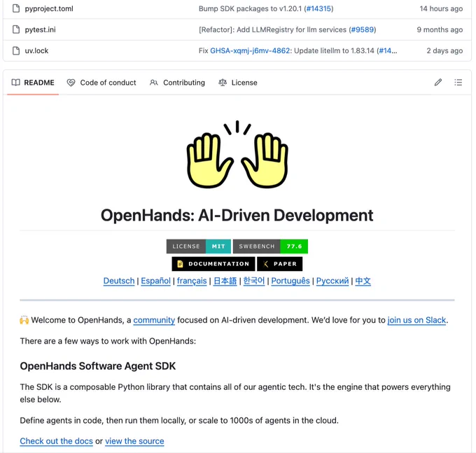476x453 pixels.
Task: Click the 'OpenHands Software Agent SDK' heading
Action: 98,366
